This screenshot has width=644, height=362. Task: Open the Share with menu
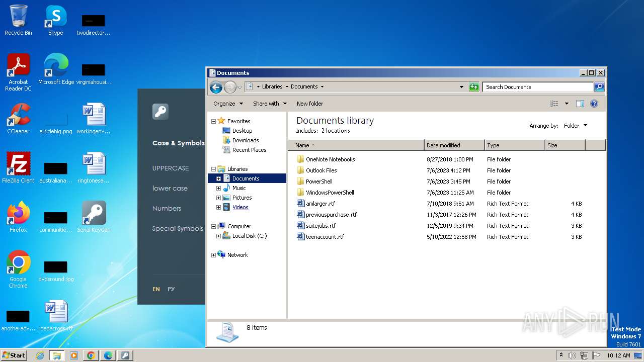pyautogui.click(x=270, y=104)
